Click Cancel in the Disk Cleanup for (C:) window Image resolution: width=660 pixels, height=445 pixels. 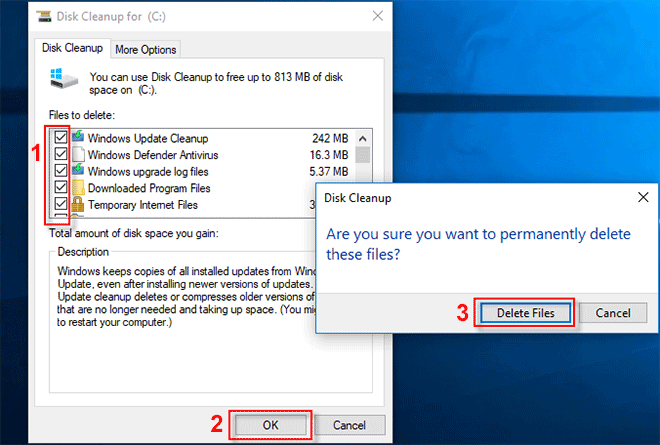(349, 425)
